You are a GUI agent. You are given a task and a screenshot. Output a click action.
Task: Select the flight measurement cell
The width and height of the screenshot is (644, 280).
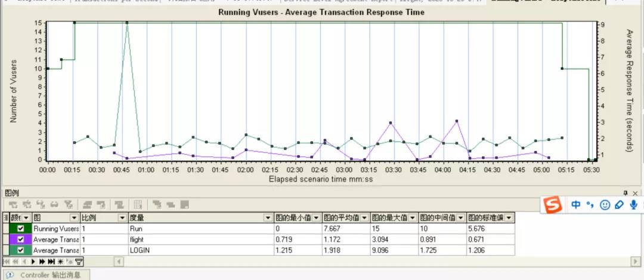tap(201, 239)
